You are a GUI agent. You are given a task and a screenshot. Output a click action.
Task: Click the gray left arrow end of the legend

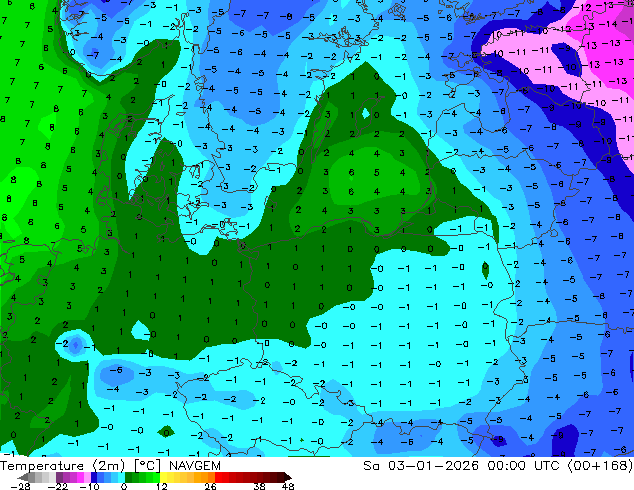point(23,477)
